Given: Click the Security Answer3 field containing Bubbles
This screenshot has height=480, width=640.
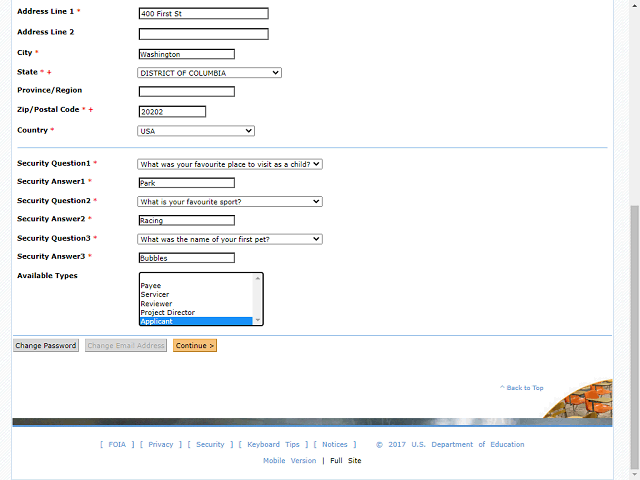Looking at the screenshot, I should coord(187,258).
